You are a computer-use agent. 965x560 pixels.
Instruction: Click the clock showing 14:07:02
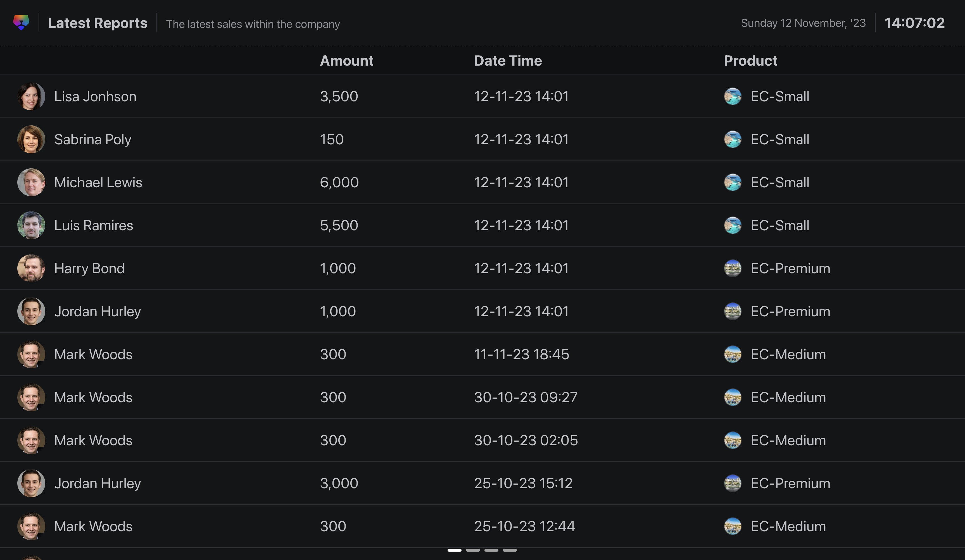pos(914,23)
